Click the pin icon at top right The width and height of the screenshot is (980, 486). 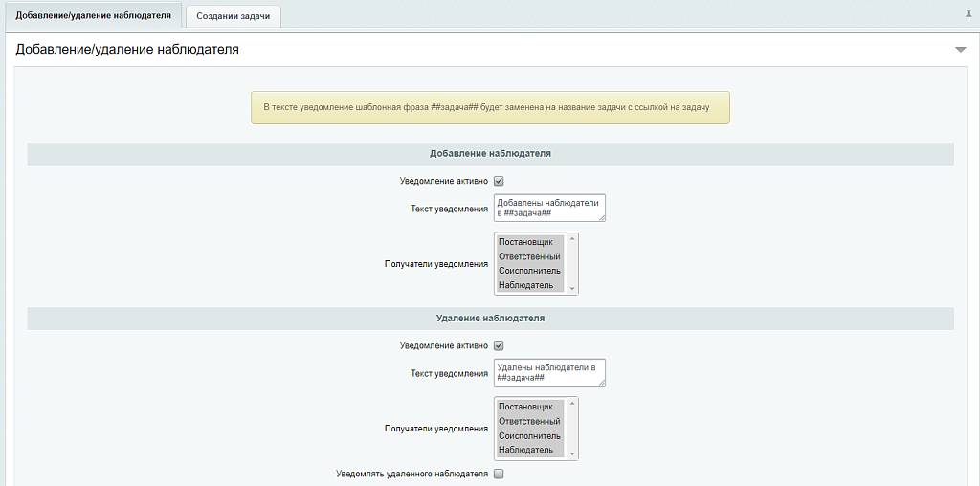pyautogui.click(x=969, y=15)
